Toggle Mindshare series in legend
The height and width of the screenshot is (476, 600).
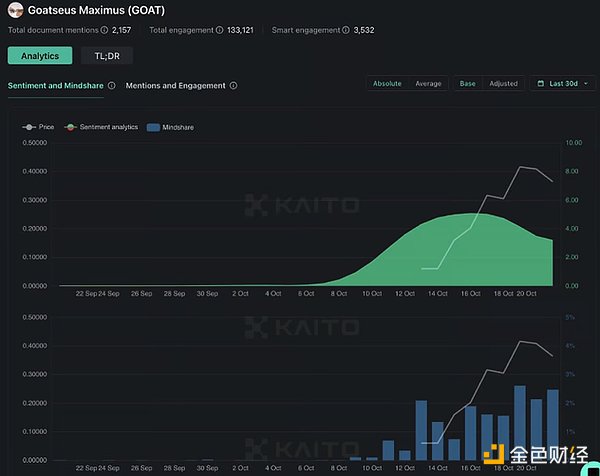pos(170,127)
